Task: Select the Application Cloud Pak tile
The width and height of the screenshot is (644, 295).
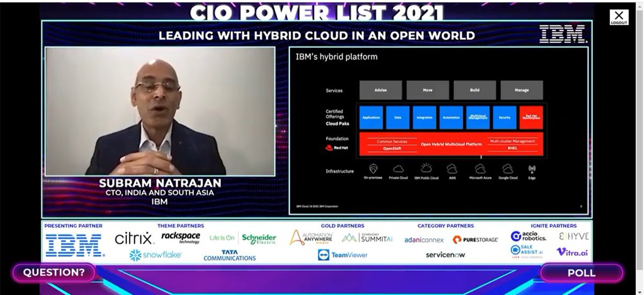Action: (371, 117)
